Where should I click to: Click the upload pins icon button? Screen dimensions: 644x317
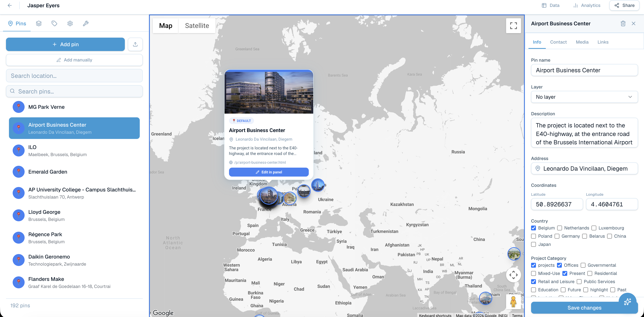point(135,44)
